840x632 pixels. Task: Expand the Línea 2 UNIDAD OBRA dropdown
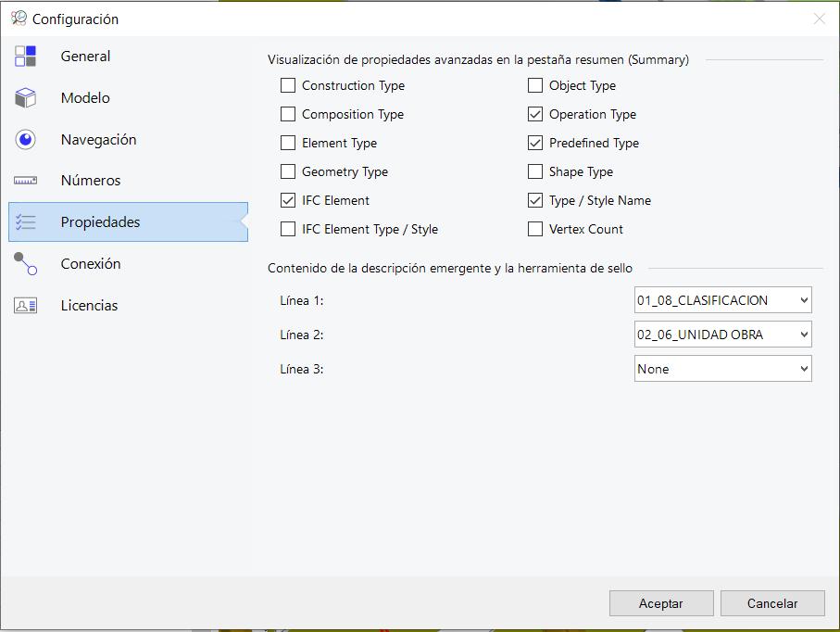point(722,335)
